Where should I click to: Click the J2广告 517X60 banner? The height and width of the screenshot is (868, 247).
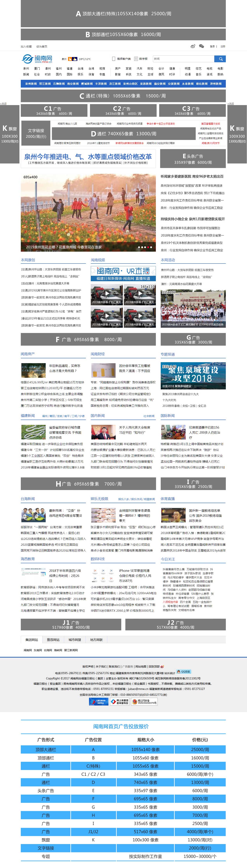click(x=175, y=624)
